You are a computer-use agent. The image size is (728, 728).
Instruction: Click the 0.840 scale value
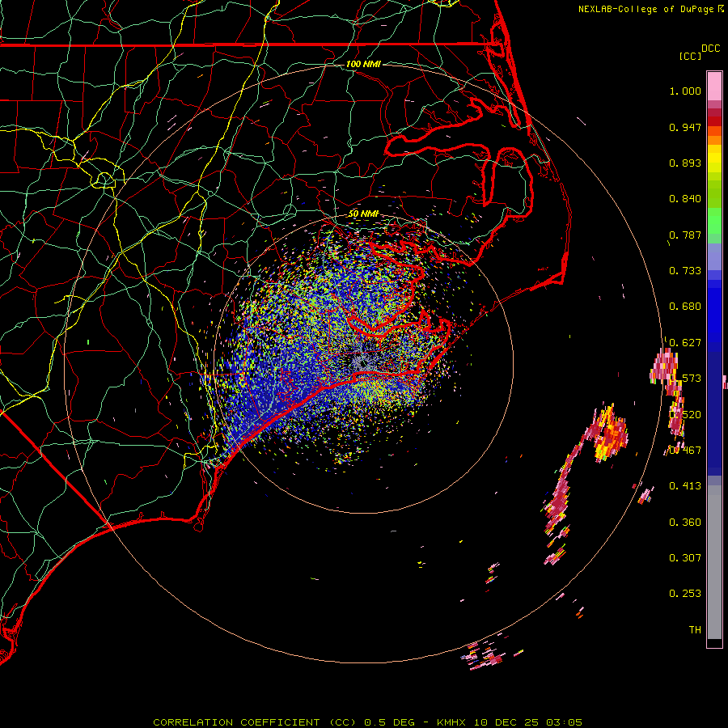click(685, 199)
